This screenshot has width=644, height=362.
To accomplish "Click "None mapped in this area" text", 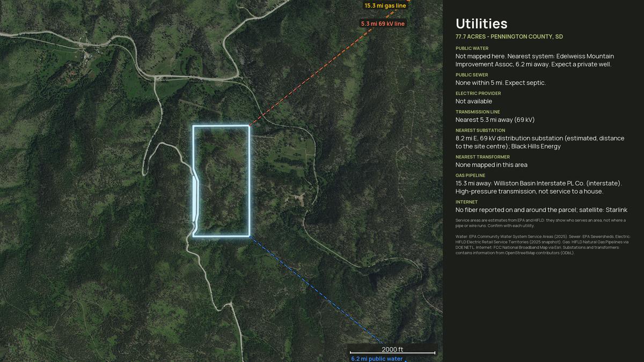I will coord(491,165).
